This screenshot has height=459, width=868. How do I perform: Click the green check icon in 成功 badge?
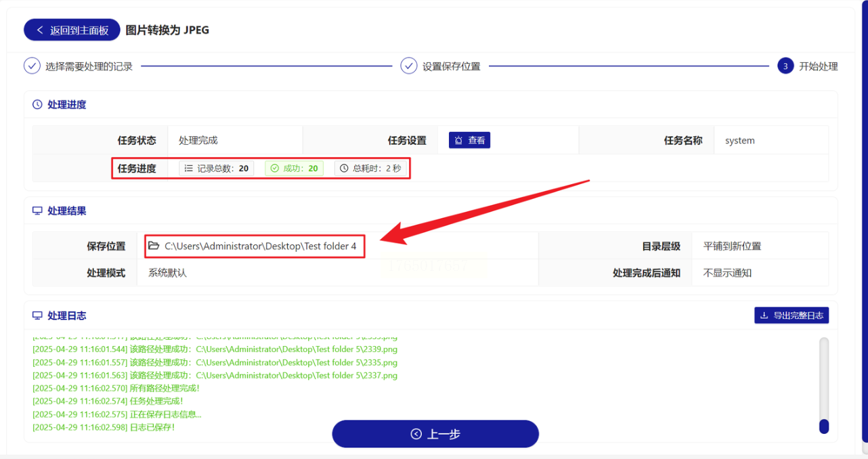(x=274, y=169)
